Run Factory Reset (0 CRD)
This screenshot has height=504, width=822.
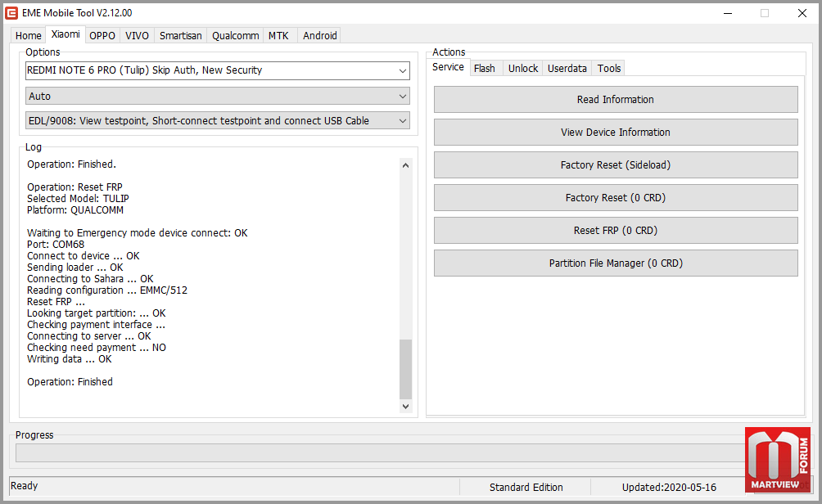tap(616, 198)
